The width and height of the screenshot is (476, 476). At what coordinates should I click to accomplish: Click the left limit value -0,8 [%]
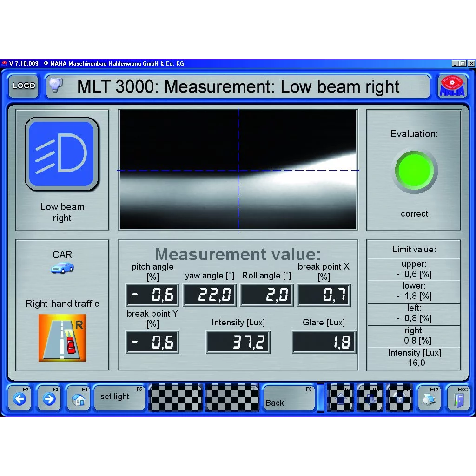point(414,318)
